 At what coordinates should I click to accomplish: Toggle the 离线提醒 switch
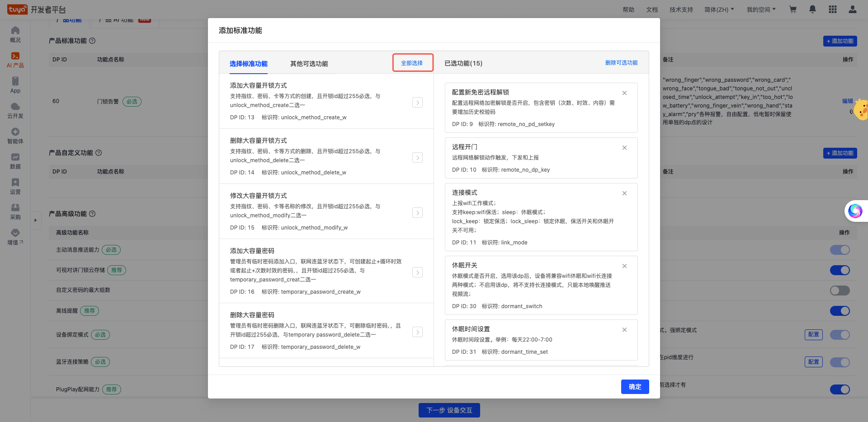840,311
